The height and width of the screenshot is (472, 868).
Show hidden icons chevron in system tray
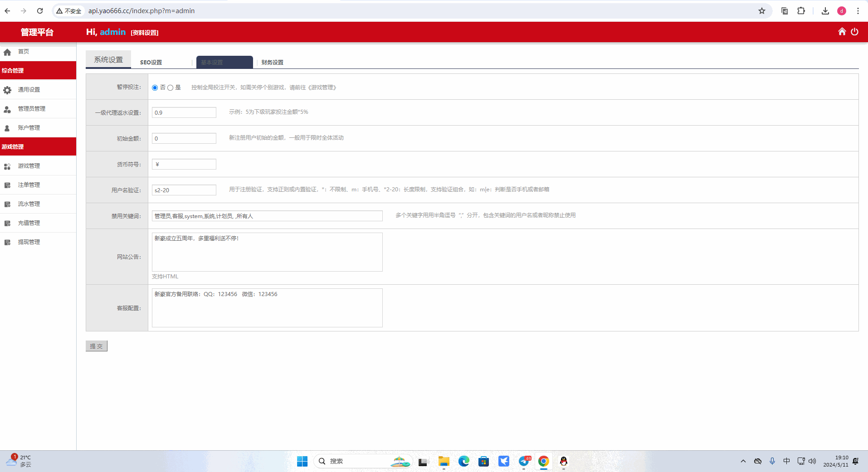coord(743,461)
